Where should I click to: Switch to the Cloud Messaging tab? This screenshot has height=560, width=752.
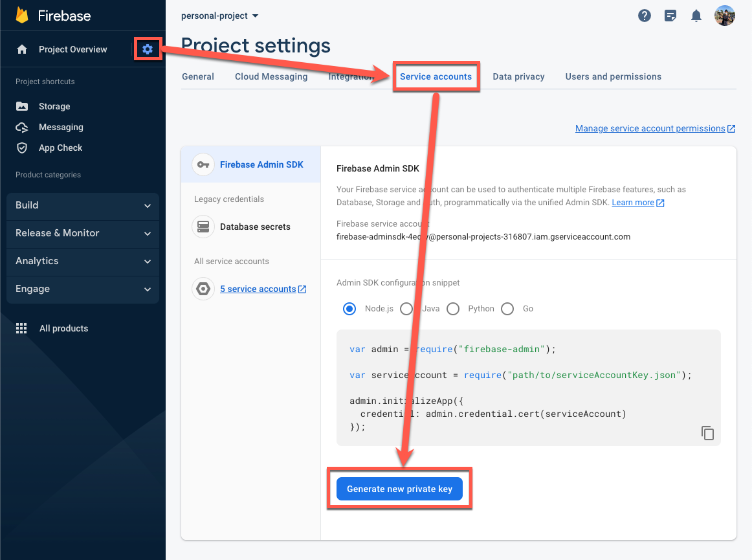click(x=271, y=76)
